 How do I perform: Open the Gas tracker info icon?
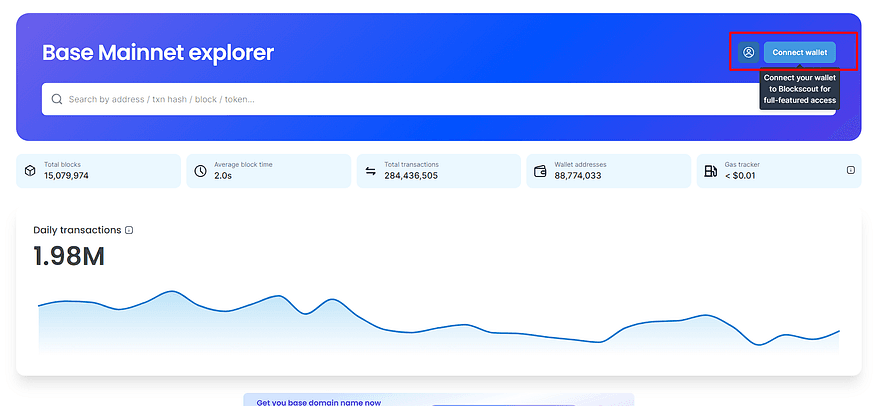[x=850, y=170]
